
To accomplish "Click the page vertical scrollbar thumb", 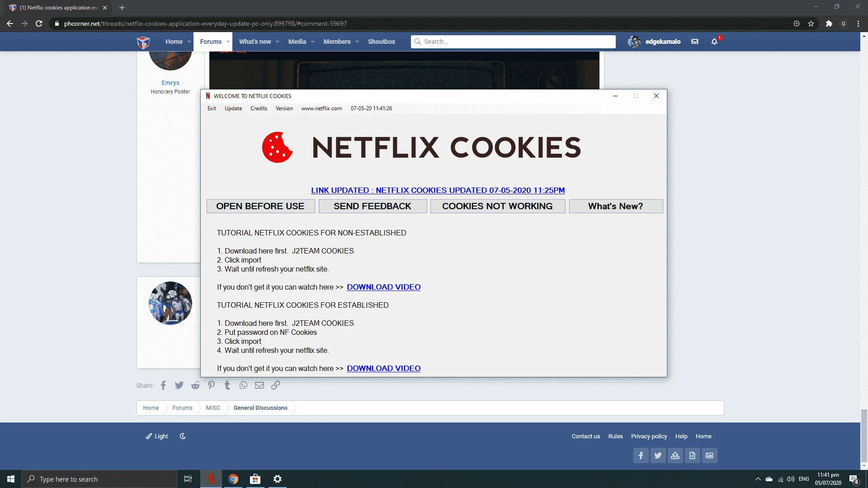I will [x=864, y=435].
